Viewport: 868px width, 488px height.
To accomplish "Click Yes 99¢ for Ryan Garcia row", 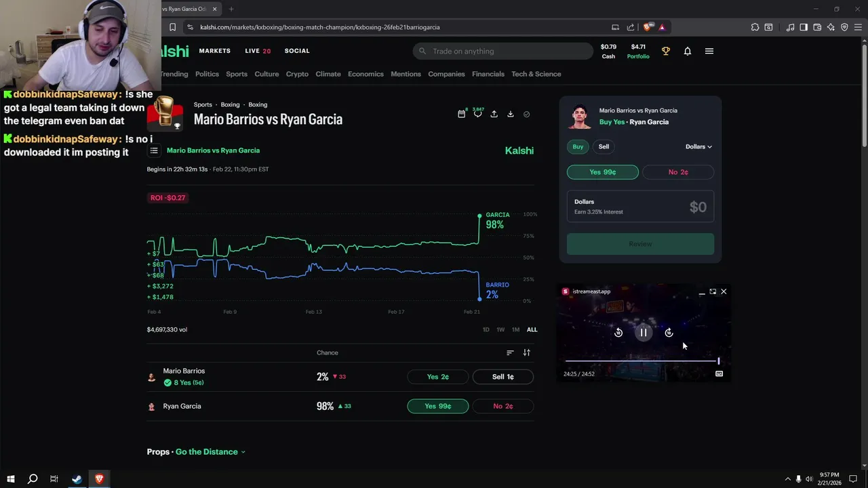I will 437,406.
